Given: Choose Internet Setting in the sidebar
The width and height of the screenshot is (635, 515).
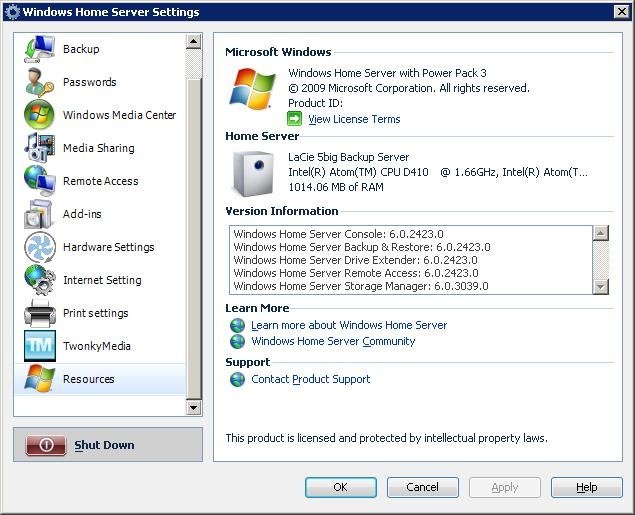Looking at the screenshot, I should click(100, 280).
